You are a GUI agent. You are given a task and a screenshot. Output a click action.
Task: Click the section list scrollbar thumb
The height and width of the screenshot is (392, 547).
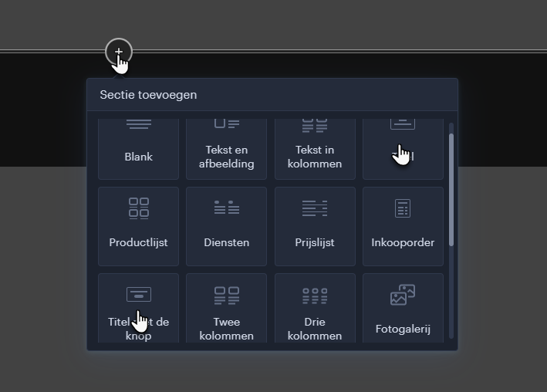point(451,189)
